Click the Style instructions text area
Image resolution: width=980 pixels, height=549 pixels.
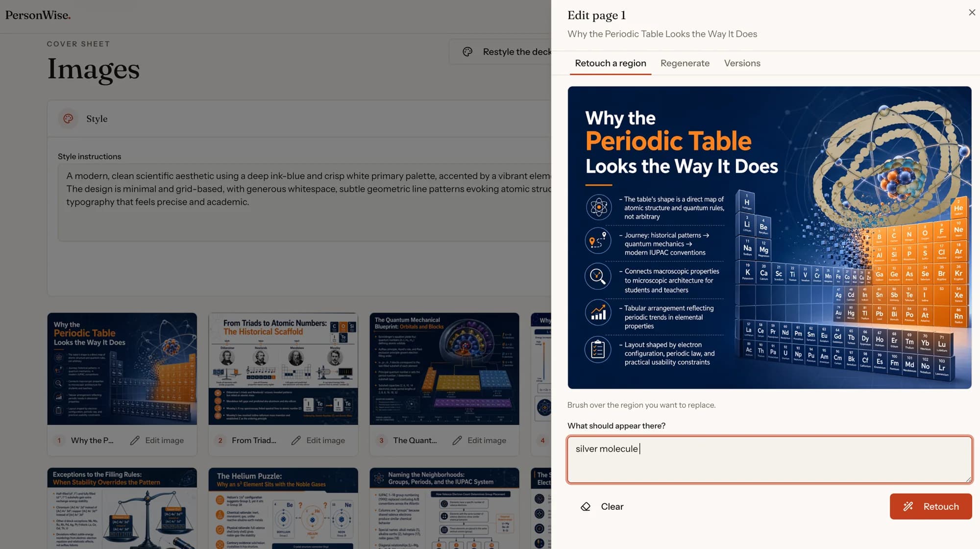click(304, 202)
